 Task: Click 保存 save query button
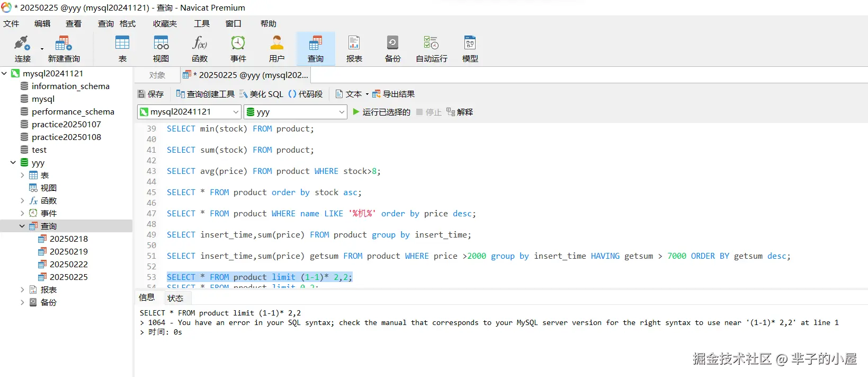(151, 94)
